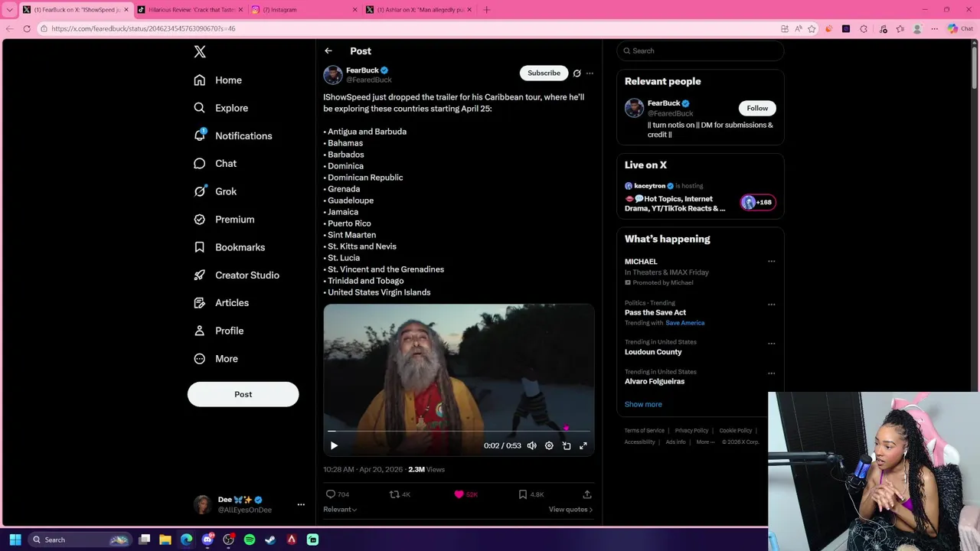The image size is (980, 551).
Task: Bookmark the post with 4.8K saves
Action: [x=531, y=494]
